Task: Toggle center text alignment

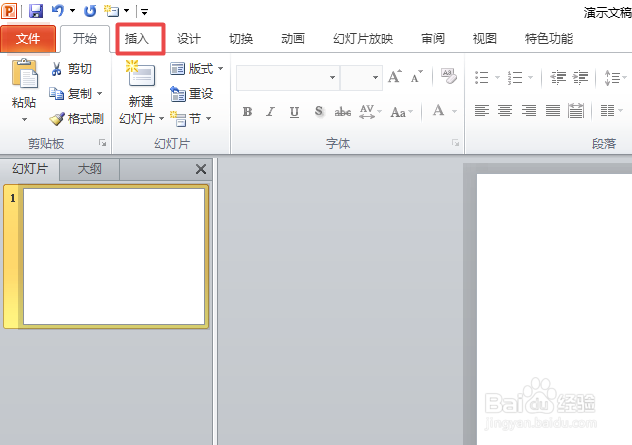Action: tap(505, 110)
